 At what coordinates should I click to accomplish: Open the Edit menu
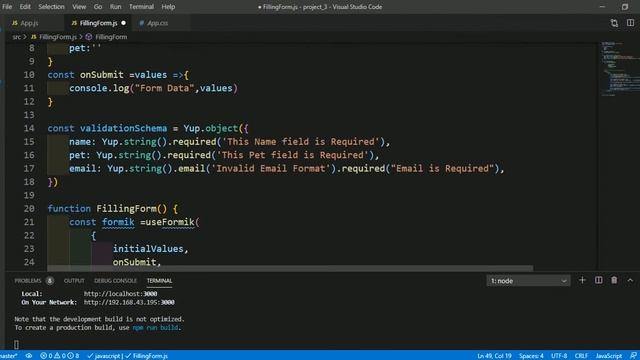coord(25,7)
